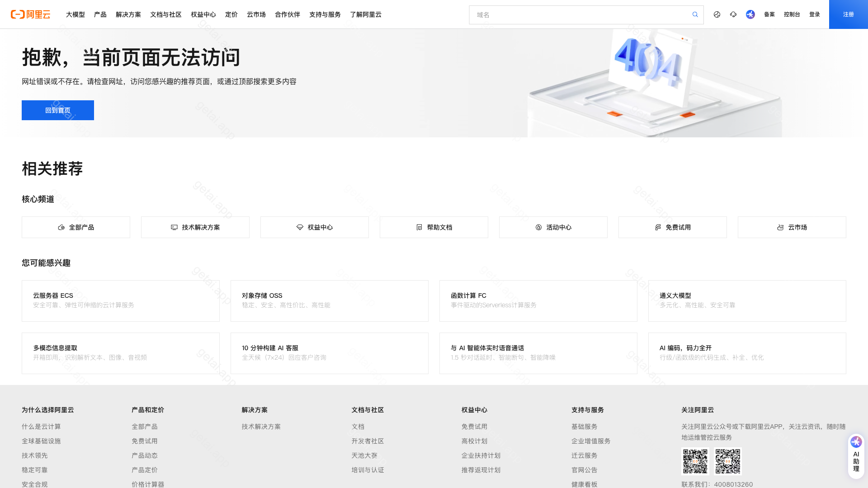Open the 产品 navigation menu

[x=100, y=14]
